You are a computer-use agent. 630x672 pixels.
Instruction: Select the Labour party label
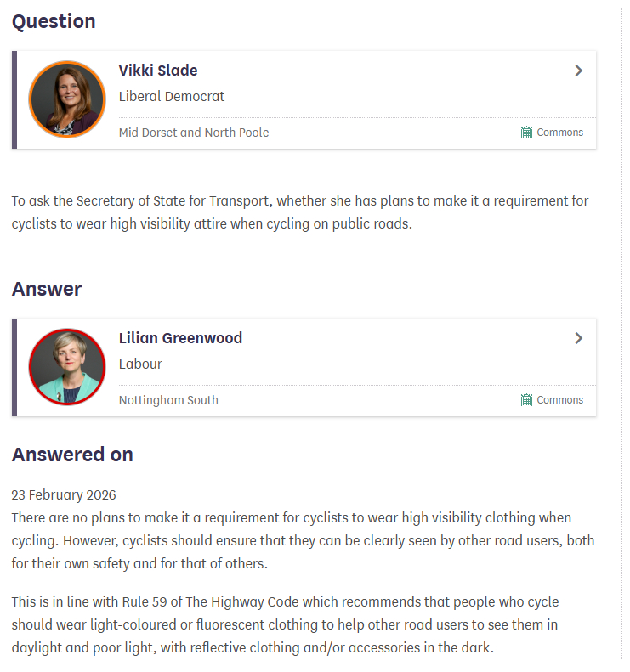coord(140,364)
